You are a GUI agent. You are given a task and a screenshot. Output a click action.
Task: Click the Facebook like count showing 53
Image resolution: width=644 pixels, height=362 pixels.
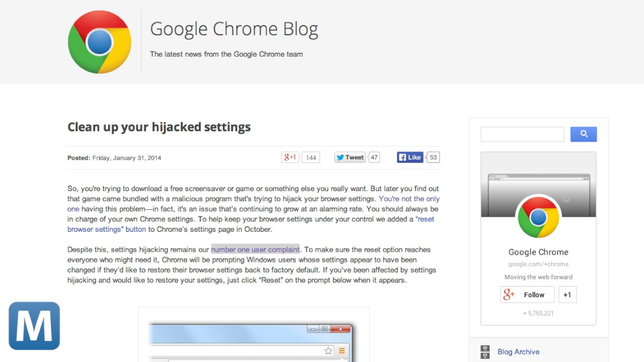[x=433, y=157]
